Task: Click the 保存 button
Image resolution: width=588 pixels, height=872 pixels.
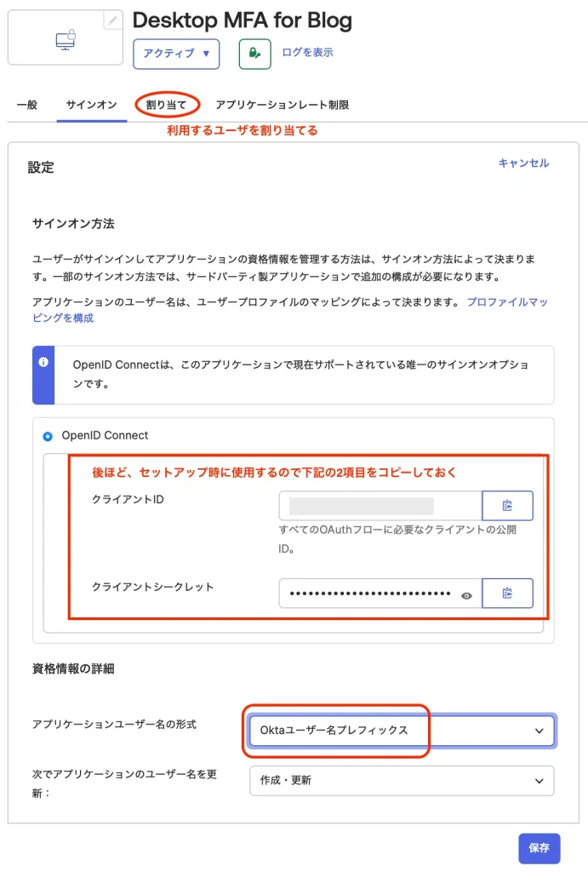Action: click(x=539, y=848)
